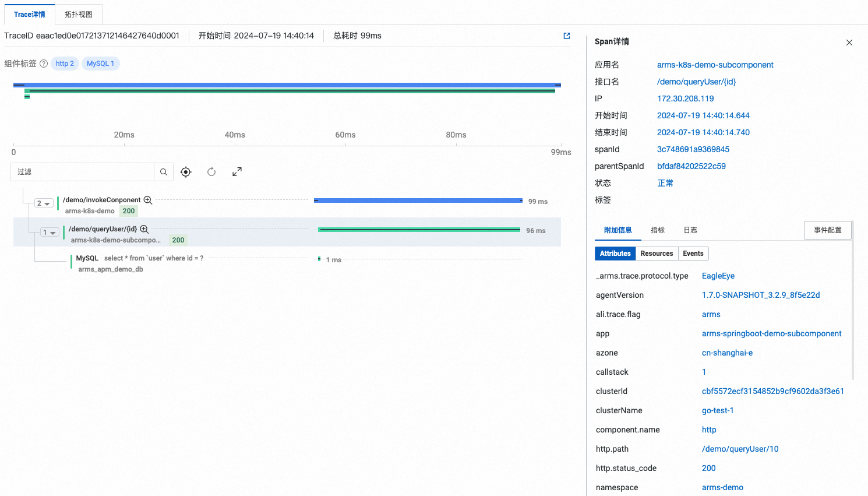Click the TraceID eaac1ed0e017213712146427640d0001 text
Viewport: 868px width, 496px height.
click(x=91, y=36)
